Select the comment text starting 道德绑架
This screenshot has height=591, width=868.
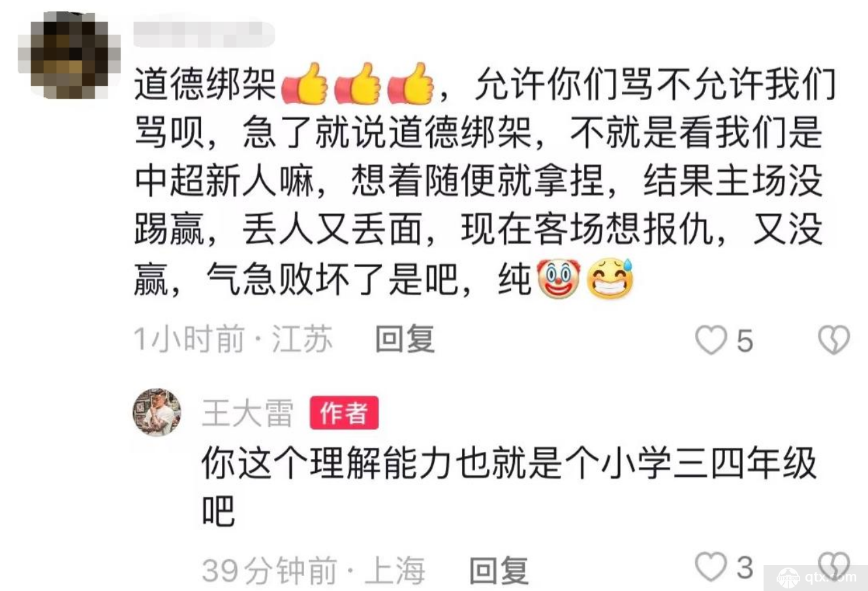(485, 180)
